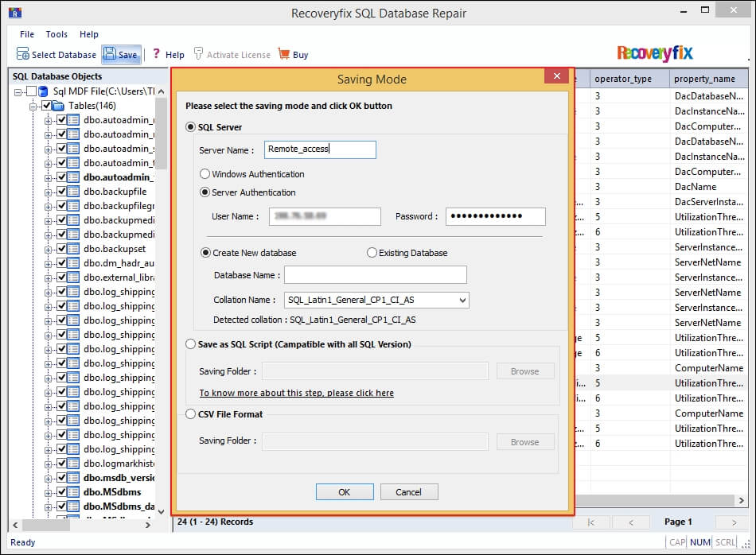Click the table icon beside dbo.logmarkhistory
756x555 pixels.
pos(73,464)
